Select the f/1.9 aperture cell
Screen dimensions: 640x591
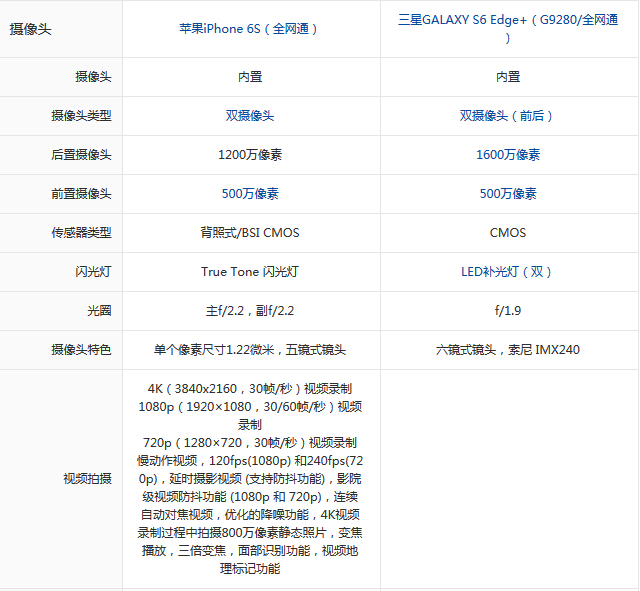point(508,311)
